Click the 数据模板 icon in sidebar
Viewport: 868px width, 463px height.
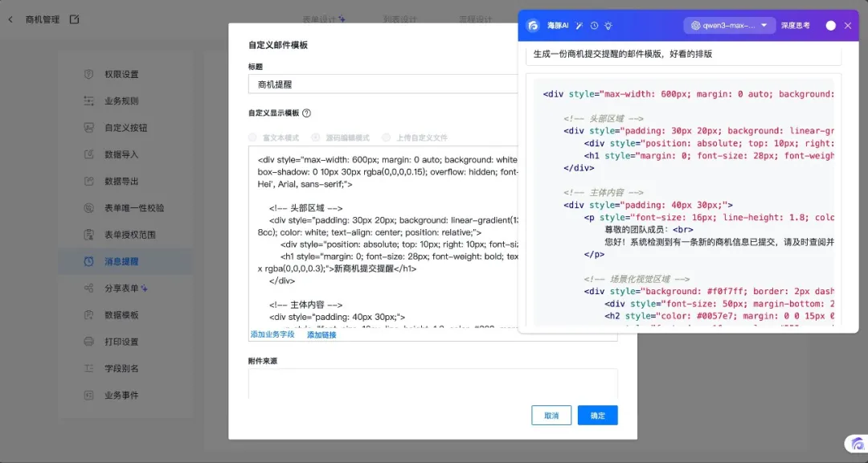click(x=88, y=315)
